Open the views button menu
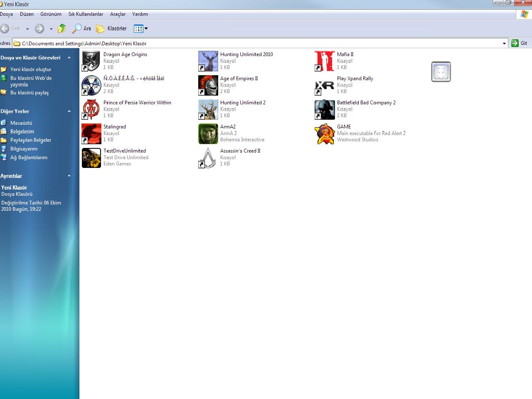 click(x=140, y=28)
